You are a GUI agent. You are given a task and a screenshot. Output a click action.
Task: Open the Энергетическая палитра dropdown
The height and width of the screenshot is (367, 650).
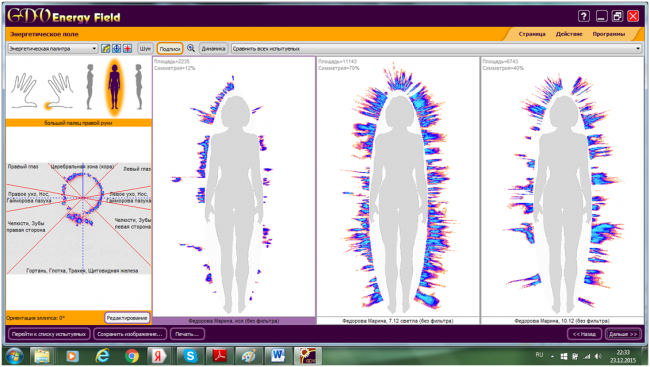coord(53,49)
